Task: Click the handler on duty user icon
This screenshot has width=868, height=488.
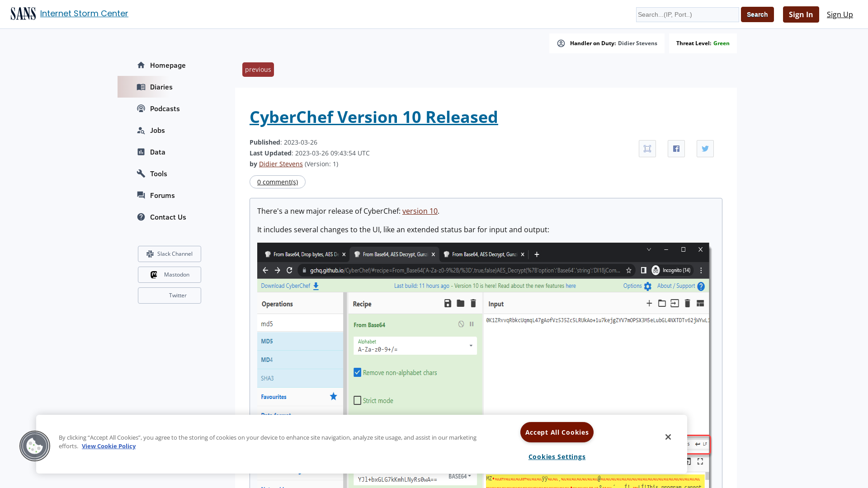Action: 561,43
